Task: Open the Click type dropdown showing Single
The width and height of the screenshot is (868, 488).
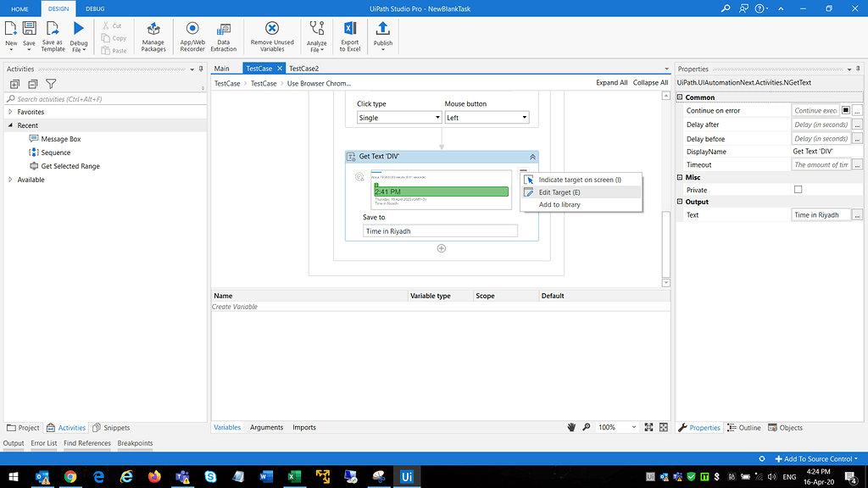Action: pyautogui.click(x=399, y=116)
